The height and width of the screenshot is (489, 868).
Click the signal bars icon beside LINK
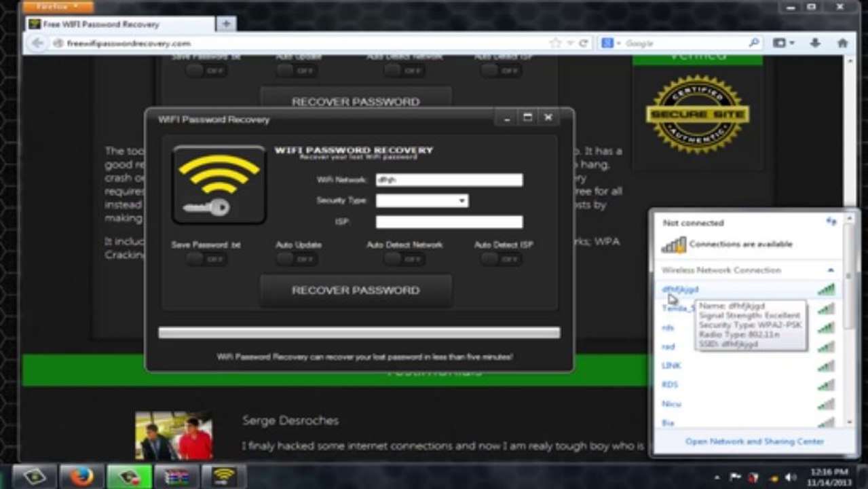tap(826, 365)
